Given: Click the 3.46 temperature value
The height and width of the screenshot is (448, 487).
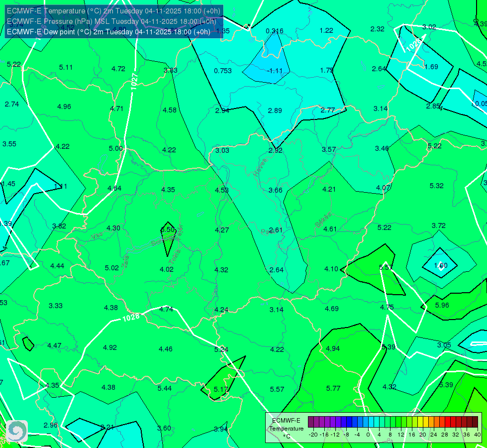Looking at the screenshot, I should (x=382, y=149).
